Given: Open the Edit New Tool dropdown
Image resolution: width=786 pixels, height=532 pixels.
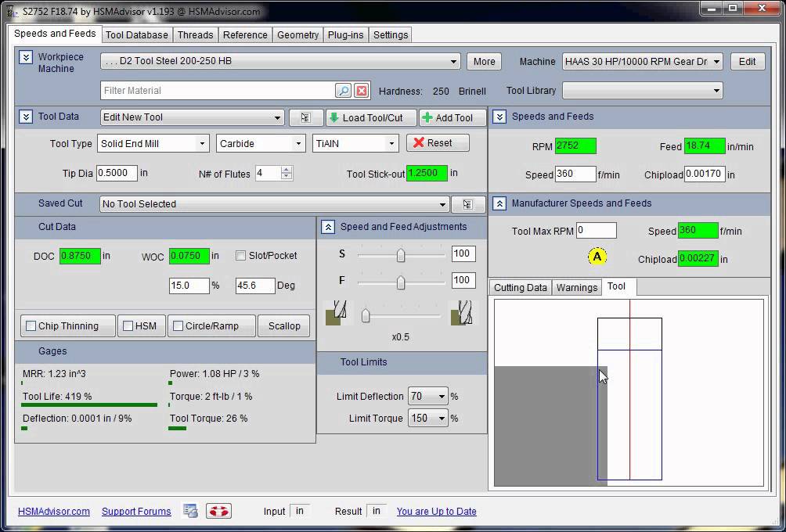Looking at the screenshot, I should click(x=192, y=117).
